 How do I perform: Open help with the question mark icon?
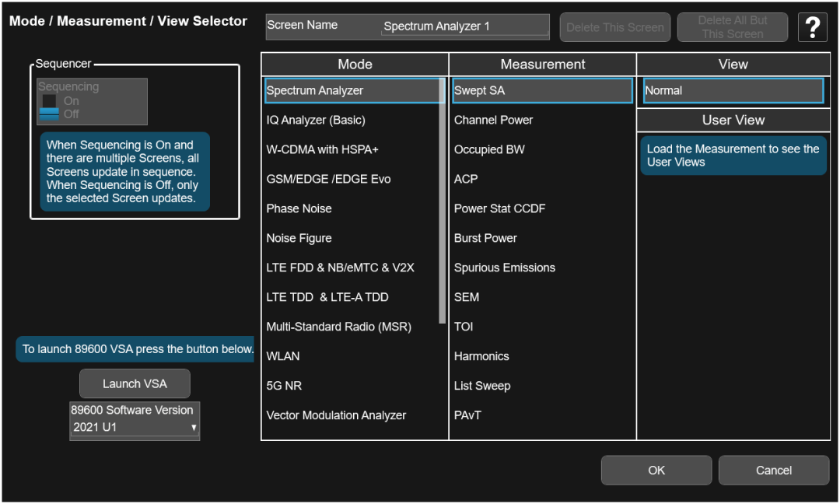coord(812,28)
